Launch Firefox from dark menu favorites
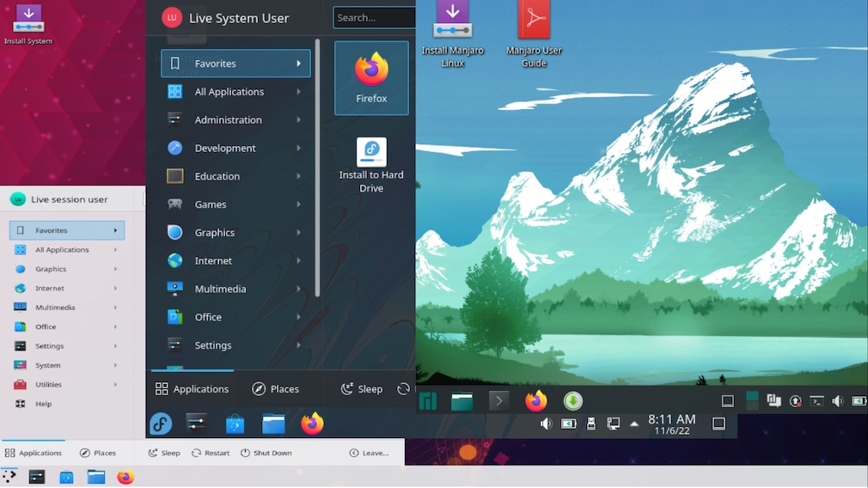The width and height of the screenshot is (868, 488). coord(371,78)
